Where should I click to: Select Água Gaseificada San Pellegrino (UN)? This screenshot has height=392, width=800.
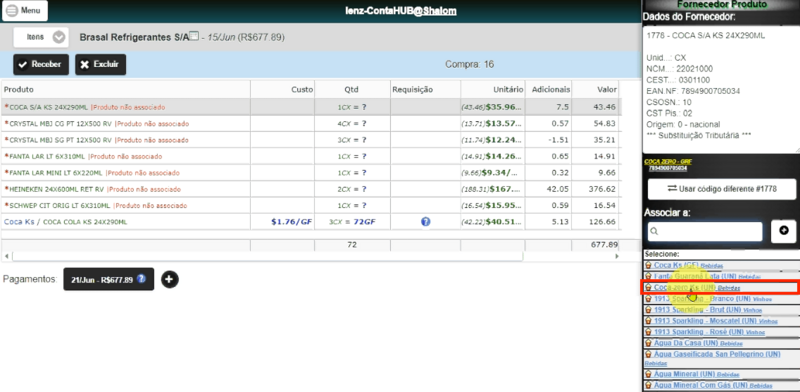pyautogui.click(x=717, y=354)
